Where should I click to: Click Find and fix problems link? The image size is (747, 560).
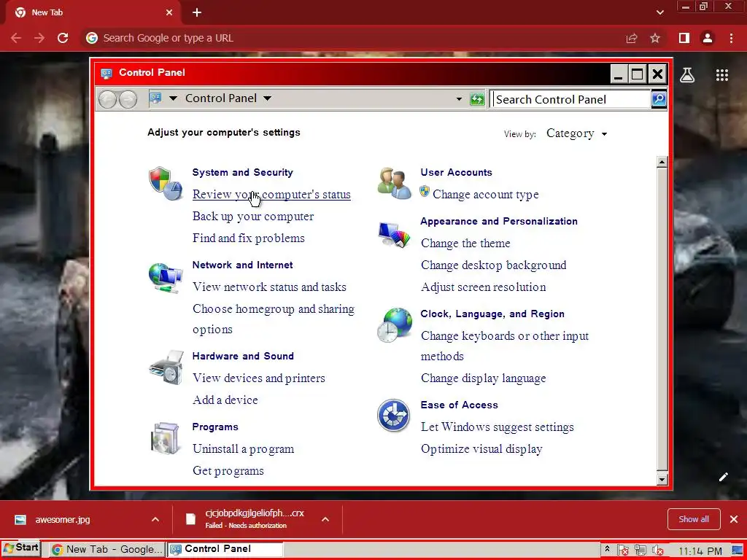point(249,238)
